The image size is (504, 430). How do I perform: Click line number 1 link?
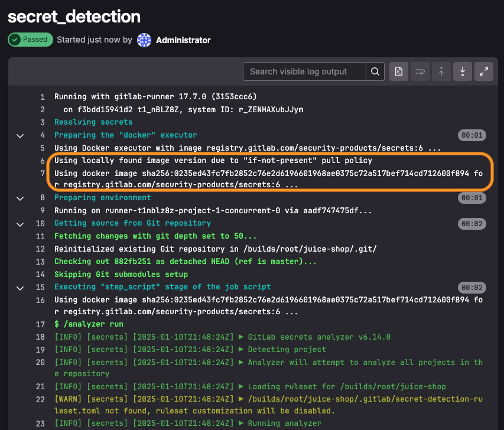(43, 97)
